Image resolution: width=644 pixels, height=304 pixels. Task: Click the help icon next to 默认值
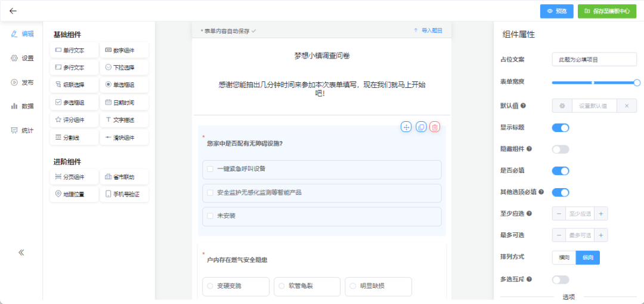(x=524, y=106)
